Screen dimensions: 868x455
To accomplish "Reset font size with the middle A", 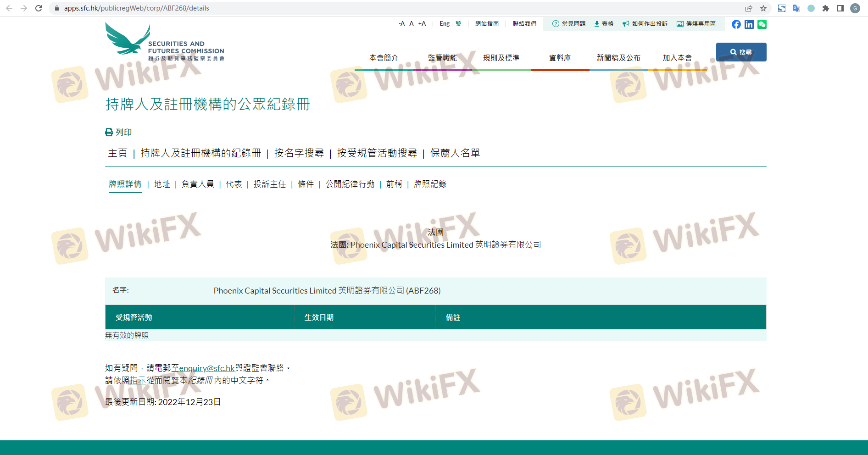I will pos(412,24).
